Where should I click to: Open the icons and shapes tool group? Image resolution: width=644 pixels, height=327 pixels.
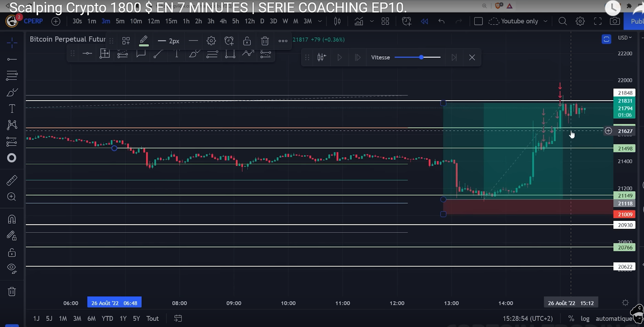tap(12, 158)
